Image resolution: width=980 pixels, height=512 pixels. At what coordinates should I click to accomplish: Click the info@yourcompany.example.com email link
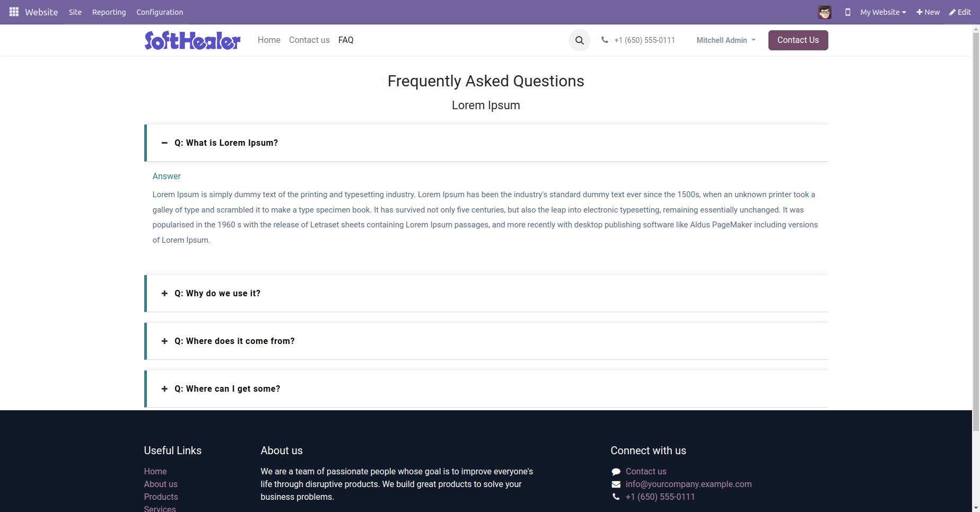[x=688, y=484]
